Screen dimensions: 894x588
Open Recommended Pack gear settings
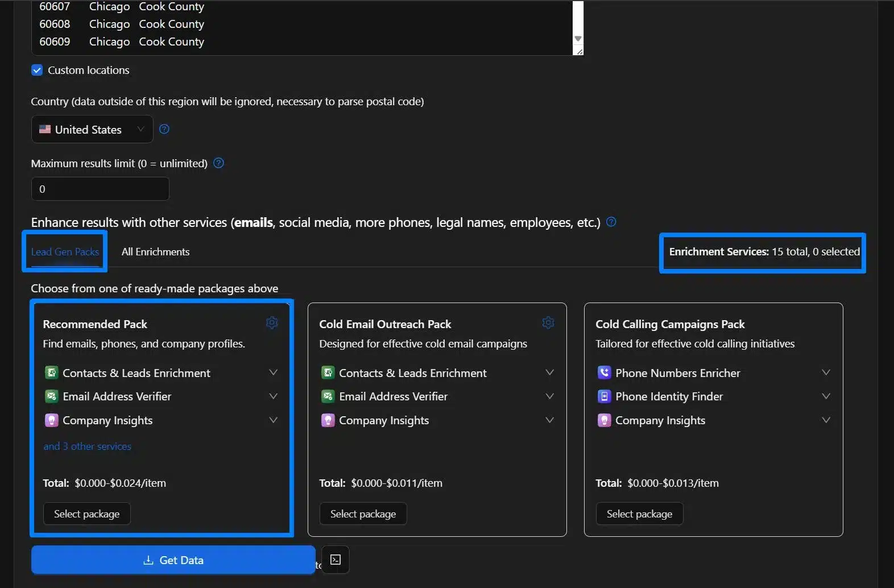(272, 323)
